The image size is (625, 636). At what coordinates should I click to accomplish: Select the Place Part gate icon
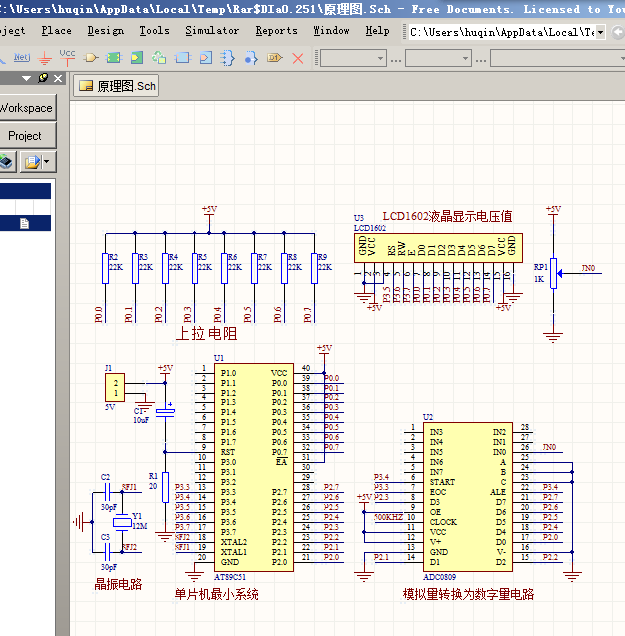[91, 58]
